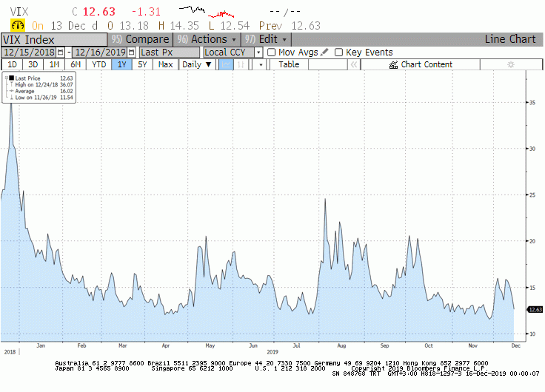Enable the Key Events checkbox
Screen dimensions: 545x392
tap(338, 53)
